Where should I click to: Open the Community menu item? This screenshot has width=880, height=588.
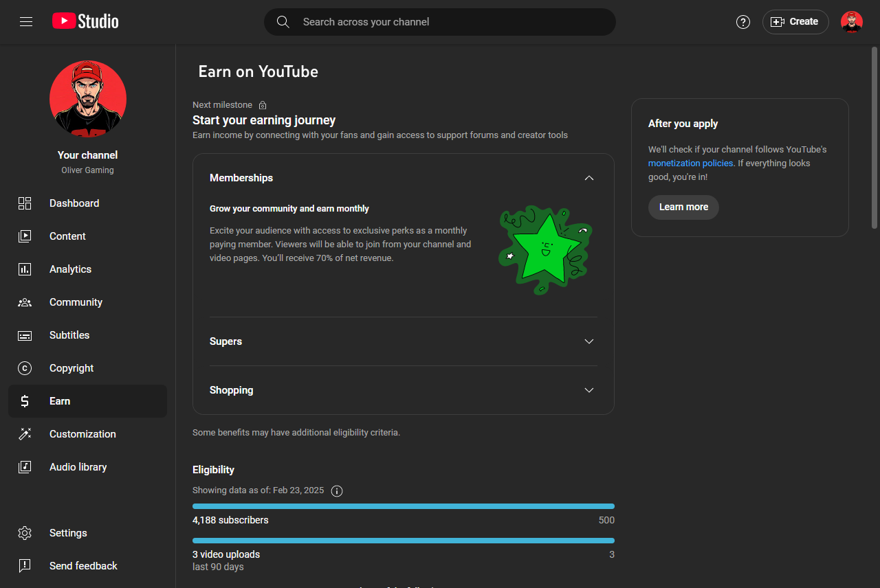[87, 302]
